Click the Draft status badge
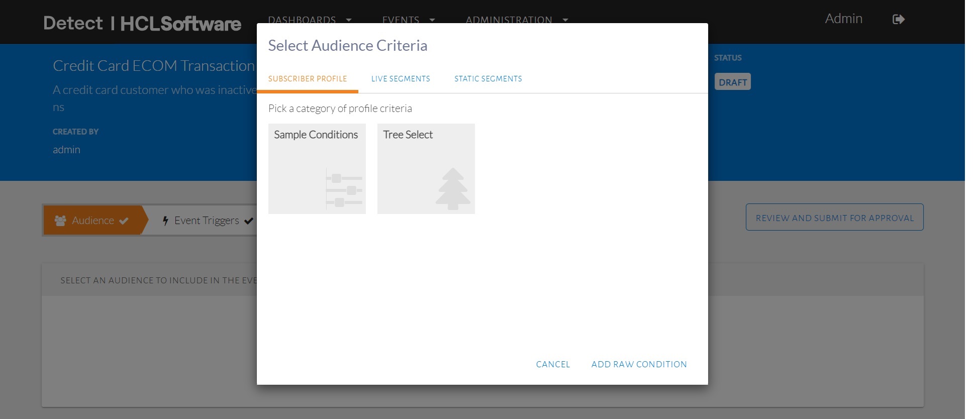This screenshot has height=419, width=980. [x=732, y=82]
